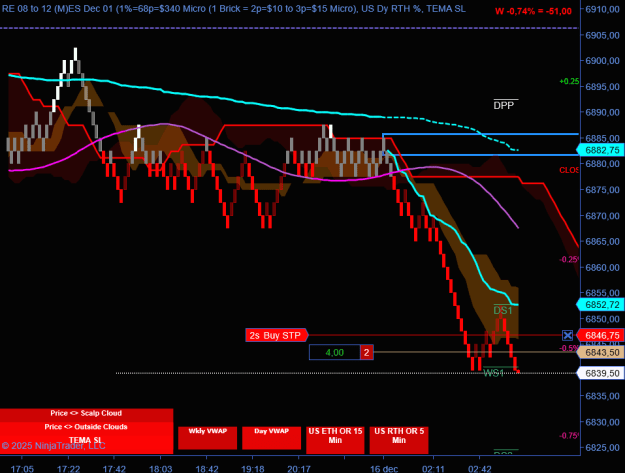Toggle the Day VWAP button
Image resolution: width=625 pixels, height=473 pixels.
click(271, 438)
